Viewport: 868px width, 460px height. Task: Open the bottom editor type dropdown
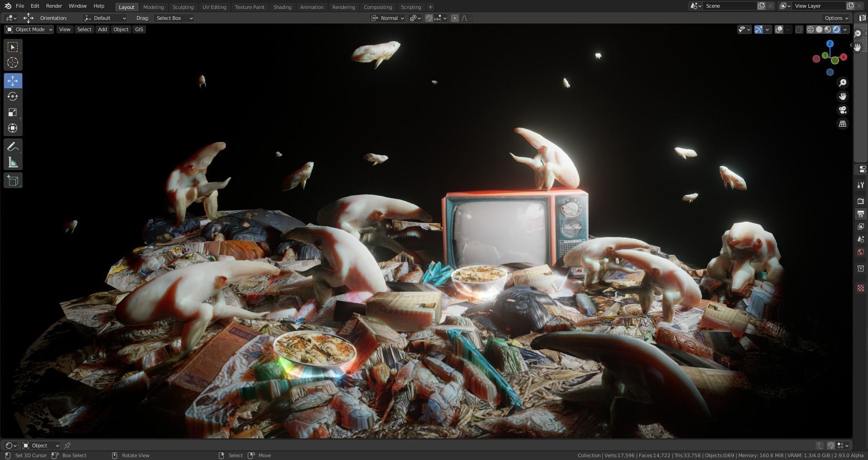tap(10, 446)
